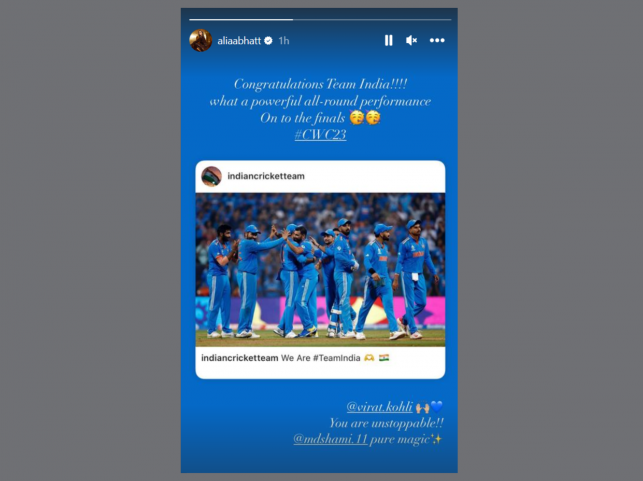Screen dimensions: 643x481
Task: Pause the story with the pause icon
Action: 388,40
